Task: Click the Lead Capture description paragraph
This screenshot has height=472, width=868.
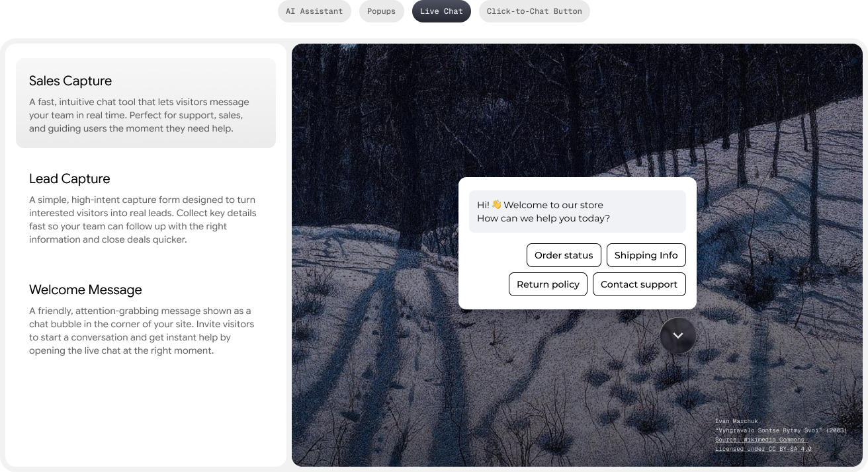Action: (x=143, y=219)
